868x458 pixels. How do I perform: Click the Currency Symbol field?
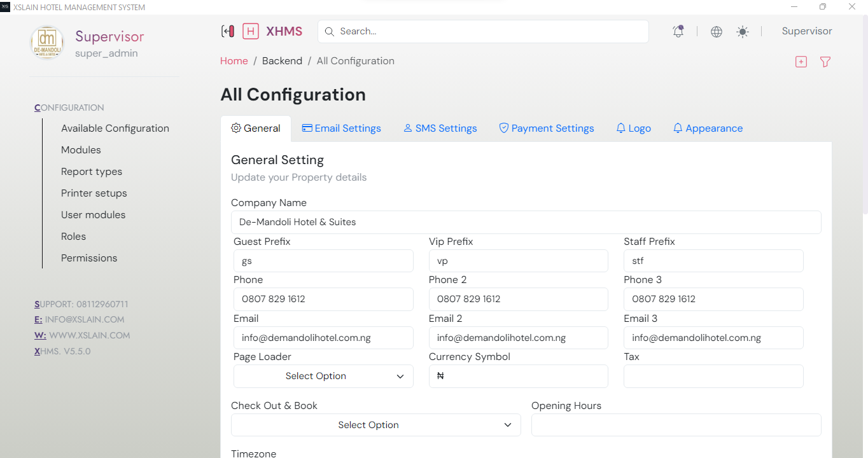519,376
